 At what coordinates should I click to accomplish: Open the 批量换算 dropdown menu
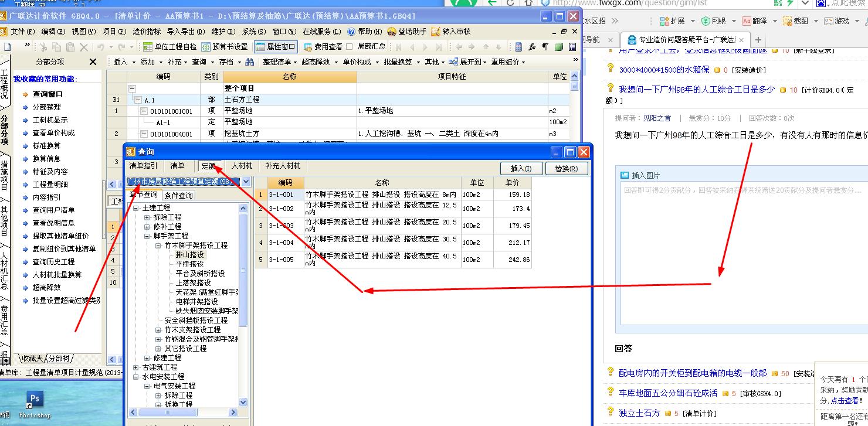click(x=402, y=62)
